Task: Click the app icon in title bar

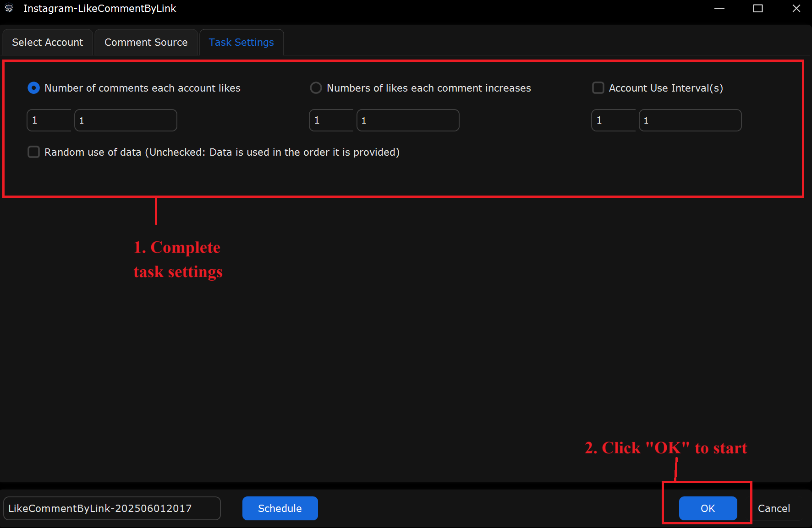Action: coord(9,8)
